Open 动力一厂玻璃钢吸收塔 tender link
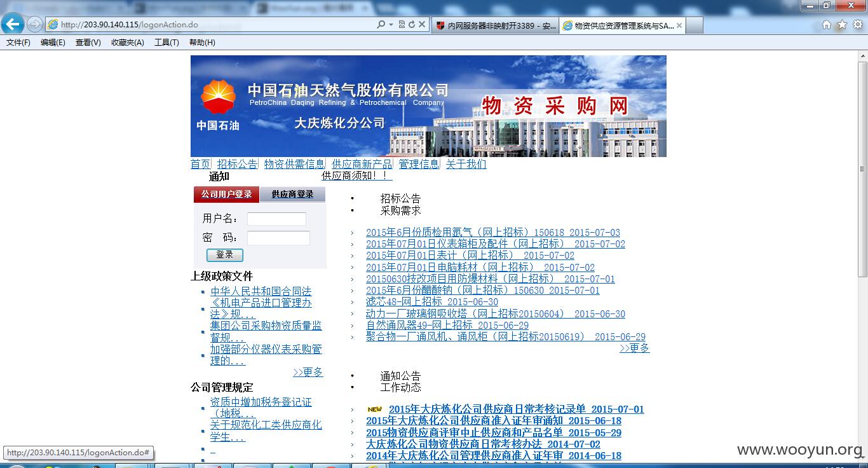 (x=496, y=314)
